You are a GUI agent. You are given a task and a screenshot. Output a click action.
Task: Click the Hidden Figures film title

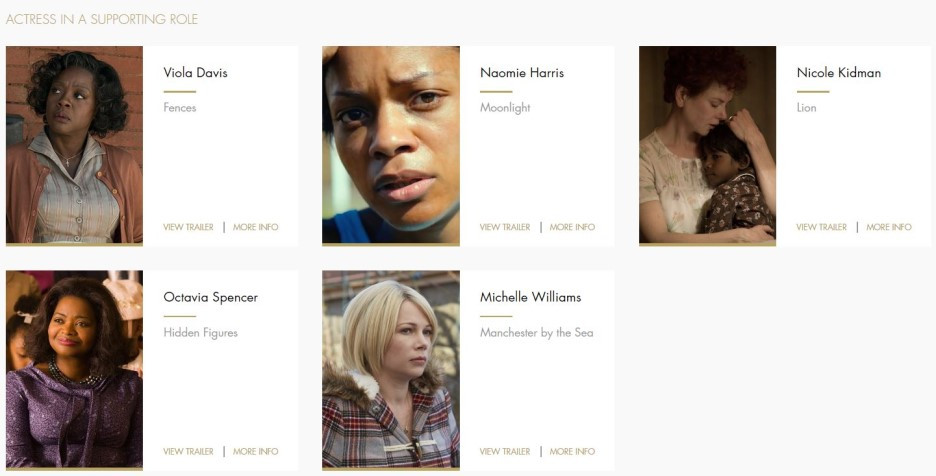(x=201, y=333)
